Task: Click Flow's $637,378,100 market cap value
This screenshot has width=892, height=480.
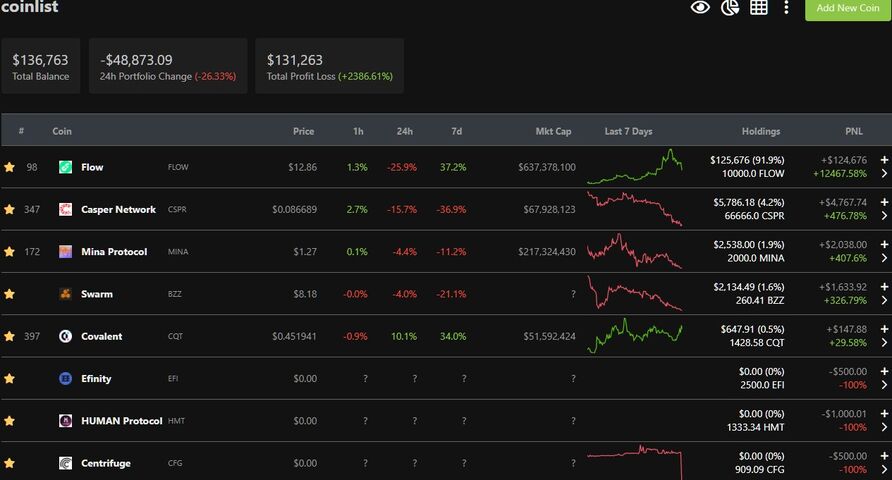Action: coord(547,167)
